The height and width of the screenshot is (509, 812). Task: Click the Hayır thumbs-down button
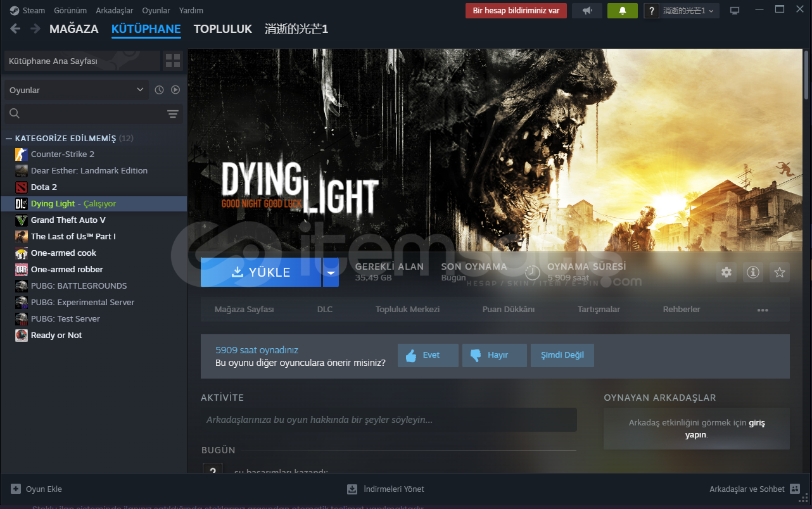tap(495, 355)
